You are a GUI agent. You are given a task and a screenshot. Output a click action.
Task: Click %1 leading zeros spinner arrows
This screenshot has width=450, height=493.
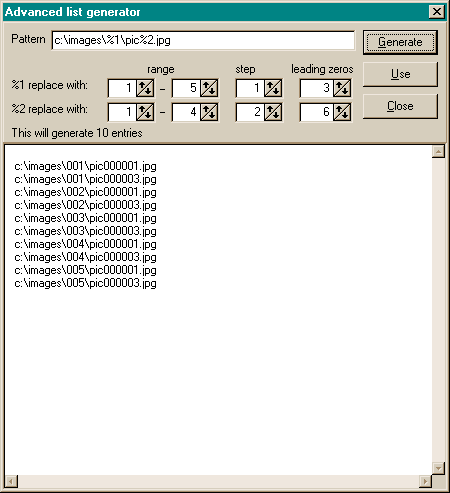(342, 88)
